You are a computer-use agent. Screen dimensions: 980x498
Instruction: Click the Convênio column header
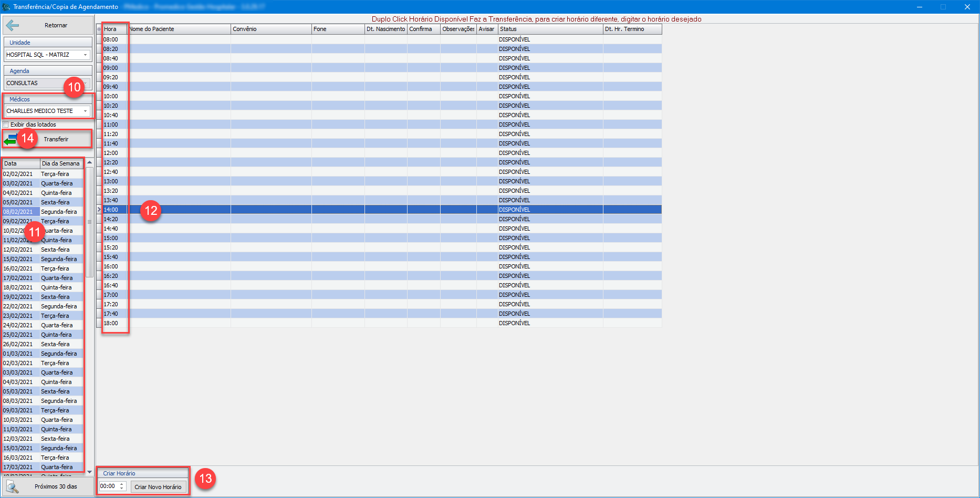click(270, 29)
